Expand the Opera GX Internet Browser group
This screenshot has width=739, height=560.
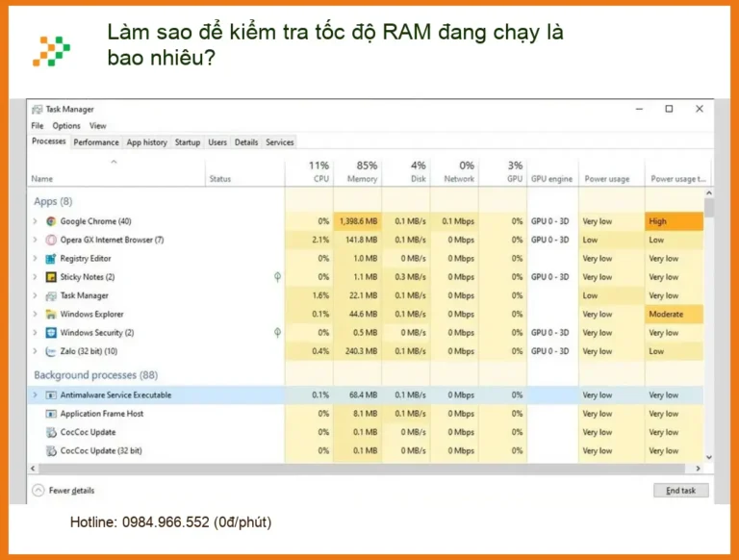click(35, 240)
